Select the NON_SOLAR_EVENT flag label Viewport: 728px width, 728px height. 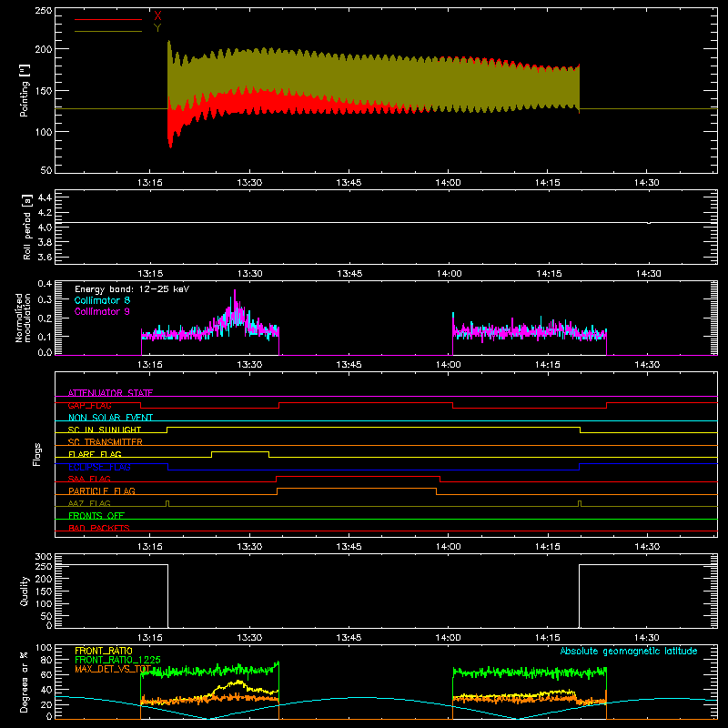click(x=110, y=418)
